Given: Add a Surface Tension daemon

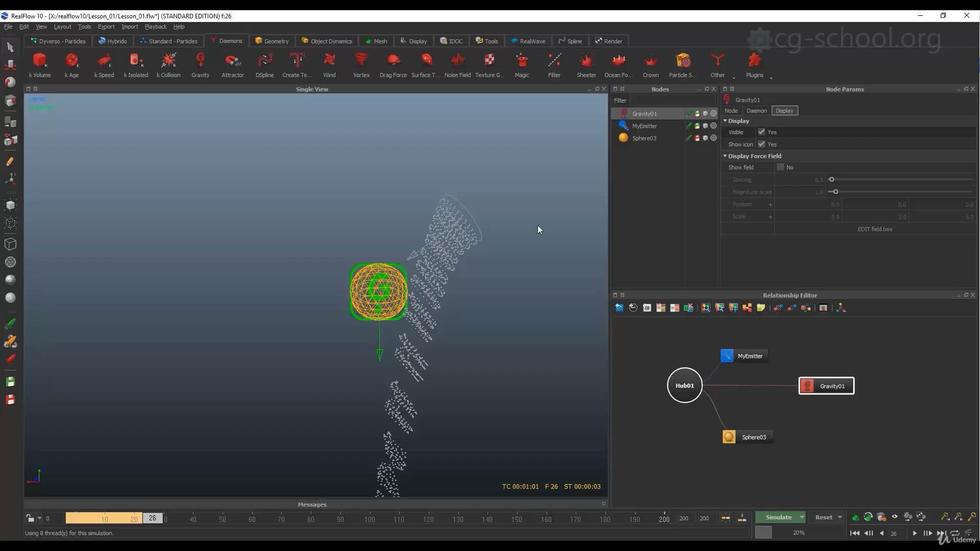Looking at the screenshot, I should click(426, 65).
